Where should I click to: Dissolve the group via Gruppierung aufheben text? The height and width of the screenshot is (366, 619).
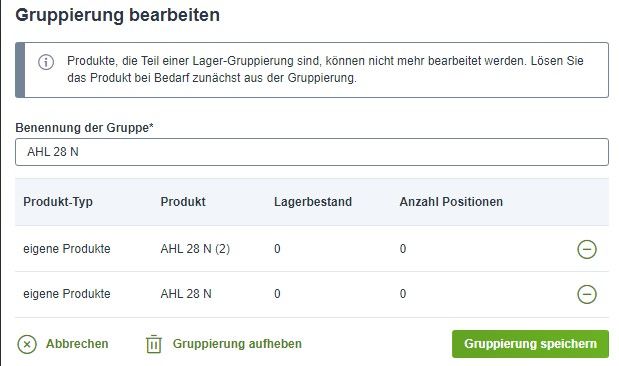(x=237, y=343)
